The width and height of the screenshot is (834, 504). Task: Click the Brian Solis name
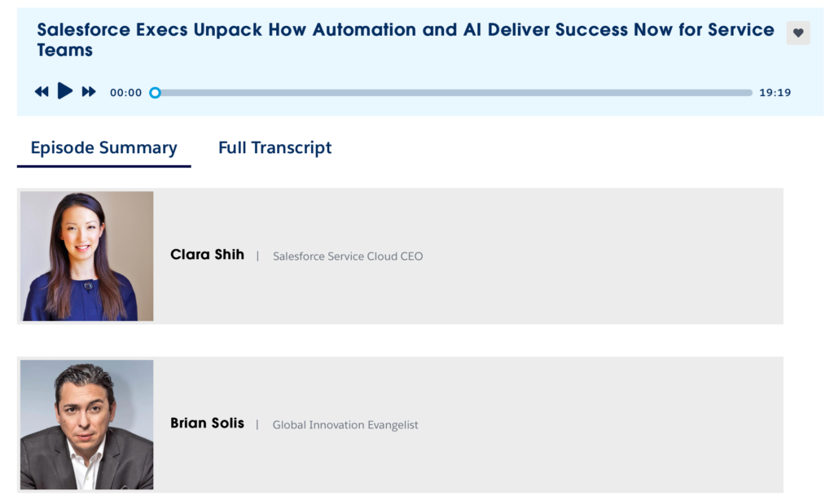pyautogui.click(x=207, y=423)
